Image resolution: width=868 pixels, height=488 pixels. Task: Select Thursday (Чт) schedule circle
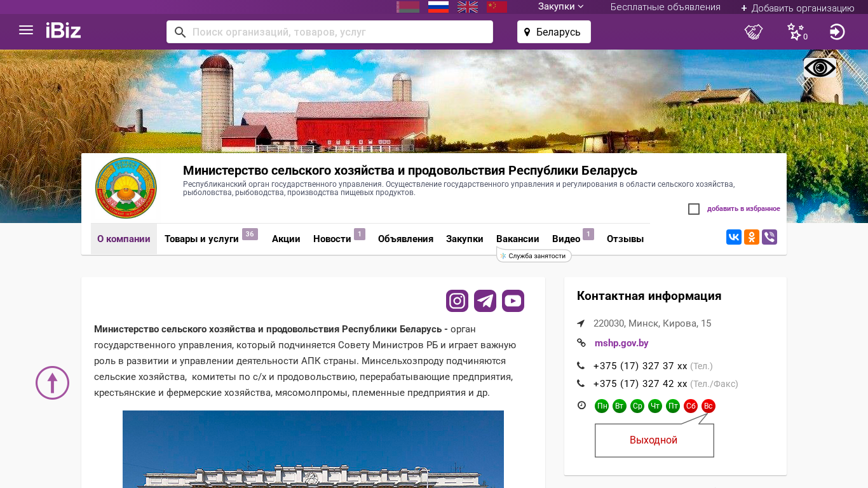point(655,406)
